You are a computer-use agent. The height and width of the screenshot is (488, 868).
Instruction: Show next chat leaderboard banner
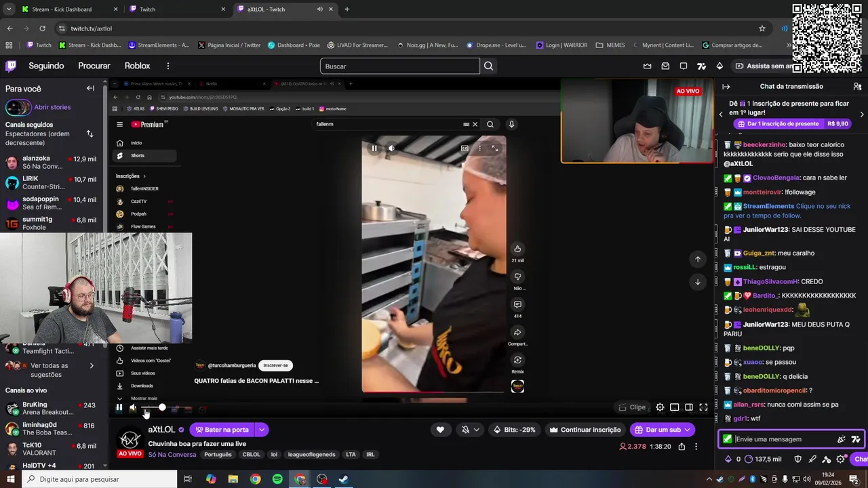[862, 115]
